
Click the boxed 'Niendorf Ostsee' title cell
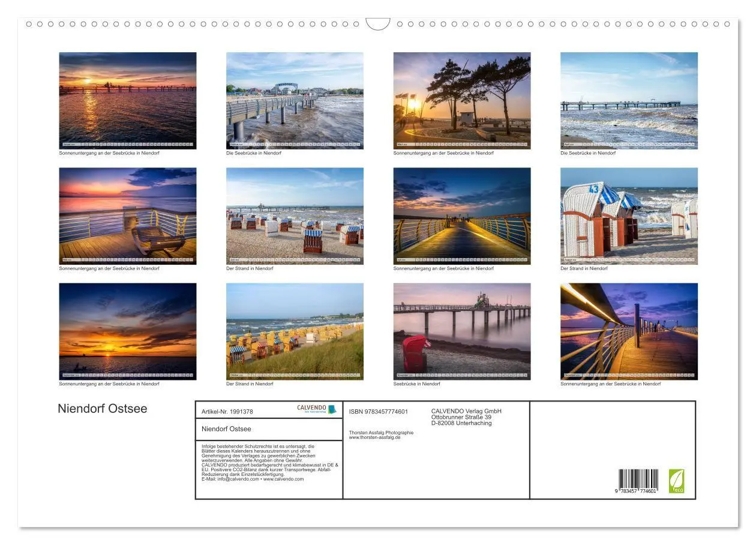tap(269, 429)
